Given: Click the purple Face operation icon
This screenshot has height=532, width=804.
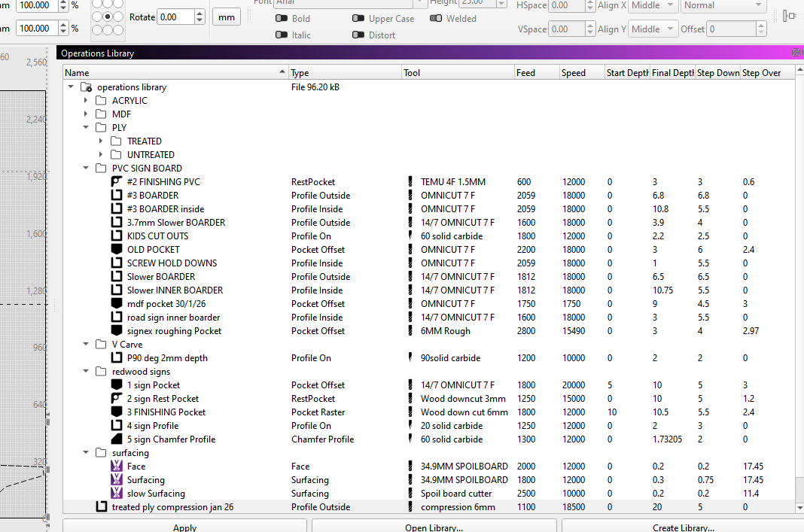Looking at the screenshot, I should [x=116, y=467].
